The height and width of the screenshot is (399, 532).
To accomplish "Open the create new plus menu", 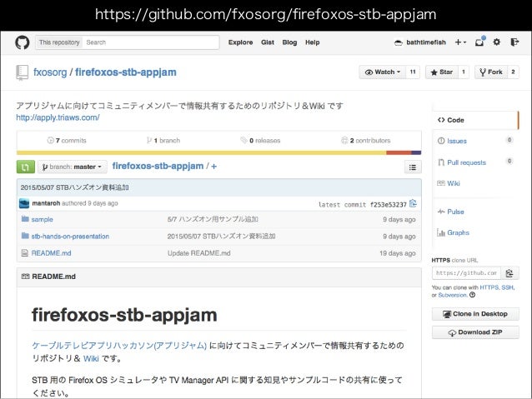I will (460, 42).
